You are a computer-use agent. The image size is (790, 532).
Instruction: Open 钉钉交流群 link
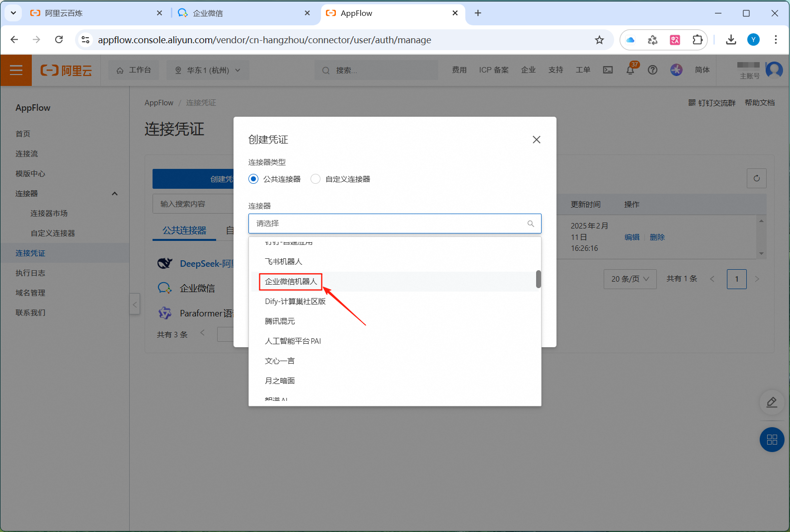(x=712, y=103)
